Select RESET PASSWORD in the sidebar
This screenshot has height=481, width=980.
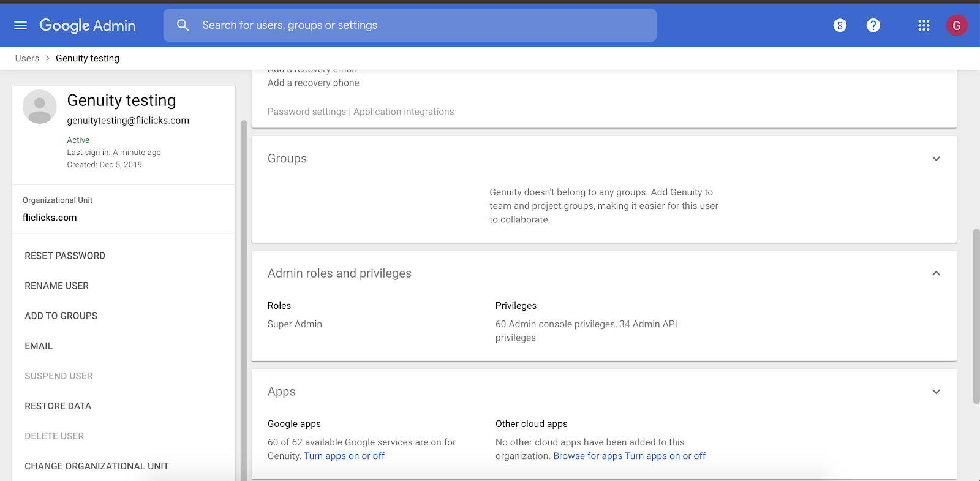click(65, 256)
